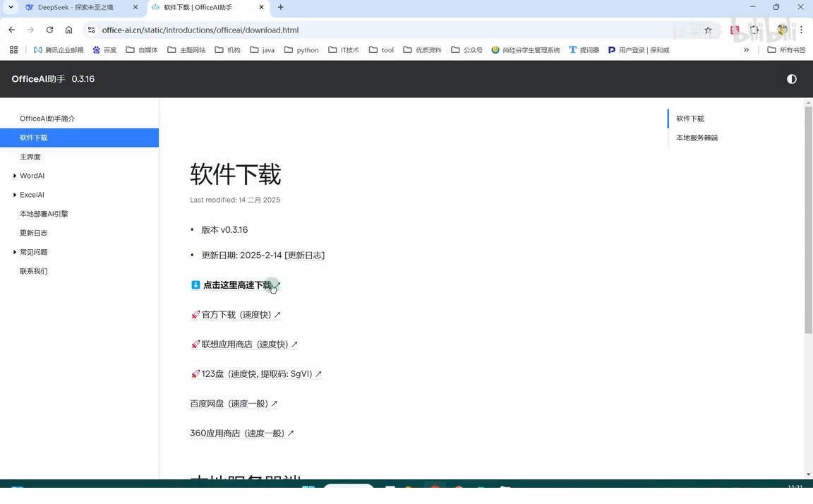The width and height of the screenshot is (813, 504).
Task: Bookmark this page with star icon
Action: point(708,30)
